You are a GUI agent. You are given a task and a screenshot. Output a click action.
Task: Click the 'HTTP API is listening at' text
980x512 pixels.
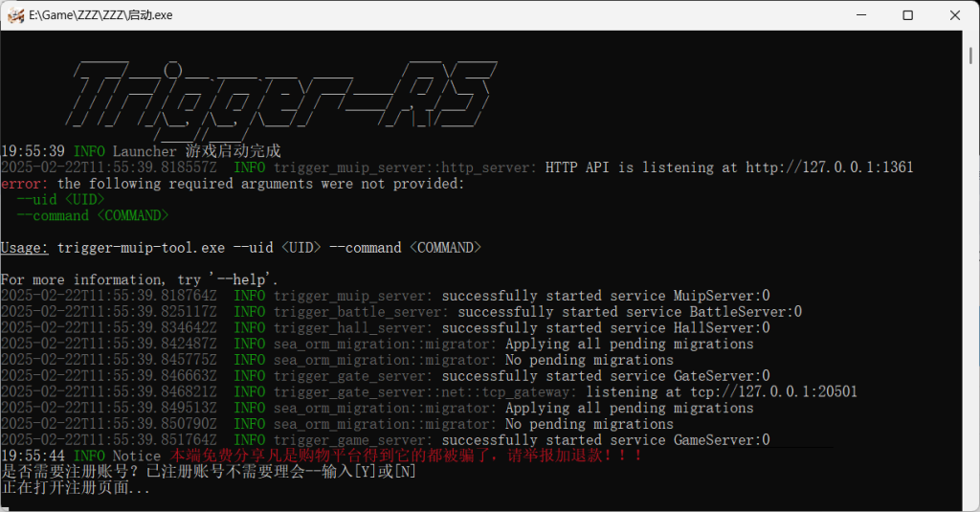pos(641,167)
